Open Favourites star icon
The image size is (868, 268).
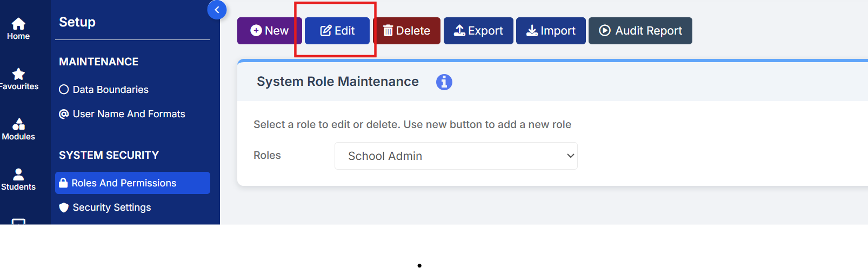click(18, 74)
